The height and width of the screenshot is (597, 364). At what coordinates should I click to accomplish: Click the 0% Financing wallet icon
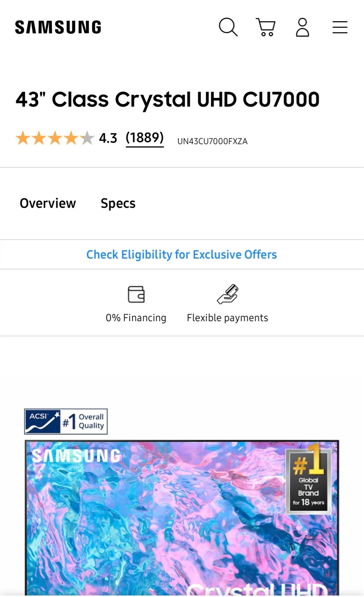point(136,294)
